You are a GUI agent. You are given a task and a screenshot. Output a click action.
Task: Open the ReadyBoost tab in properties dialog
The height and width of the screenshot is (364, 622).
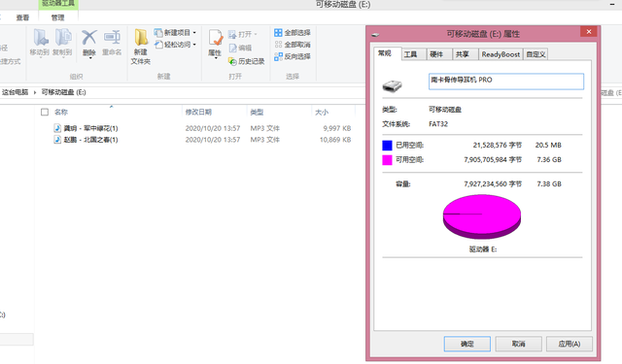501,54
